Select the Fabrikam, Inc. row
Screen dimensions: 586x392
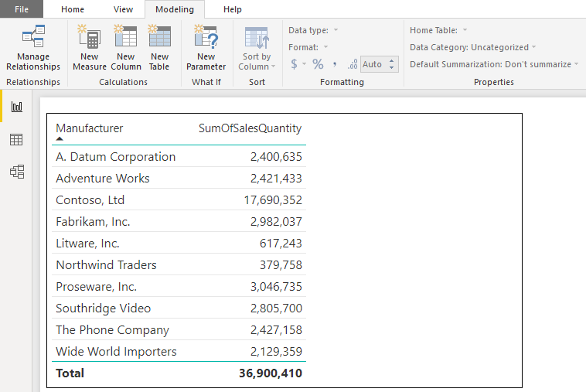tap(179, 222)
